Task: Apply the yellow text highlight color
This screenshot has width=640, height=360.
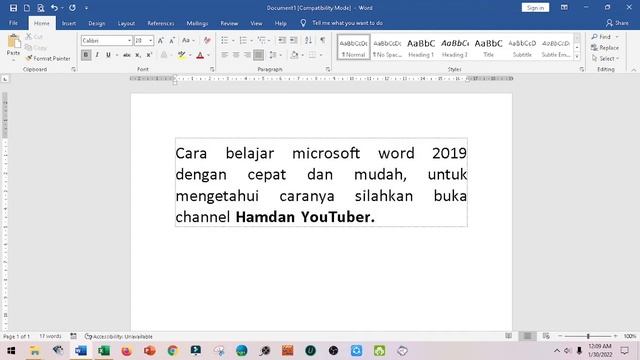Action: (x=182, y=55)
